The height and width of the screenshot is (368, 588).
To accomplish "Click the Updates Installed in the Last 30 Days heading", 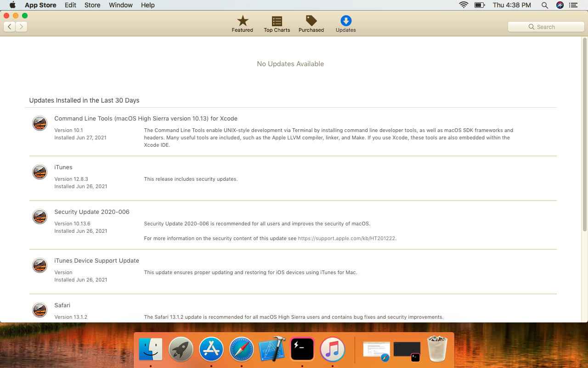I will point(84,100).
